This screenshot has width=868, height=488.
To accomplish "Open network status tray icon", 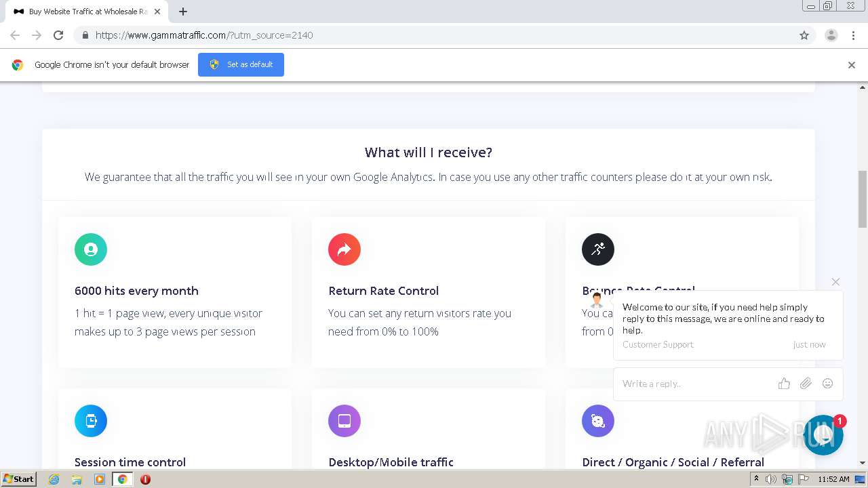I will (x=787, y=479).
